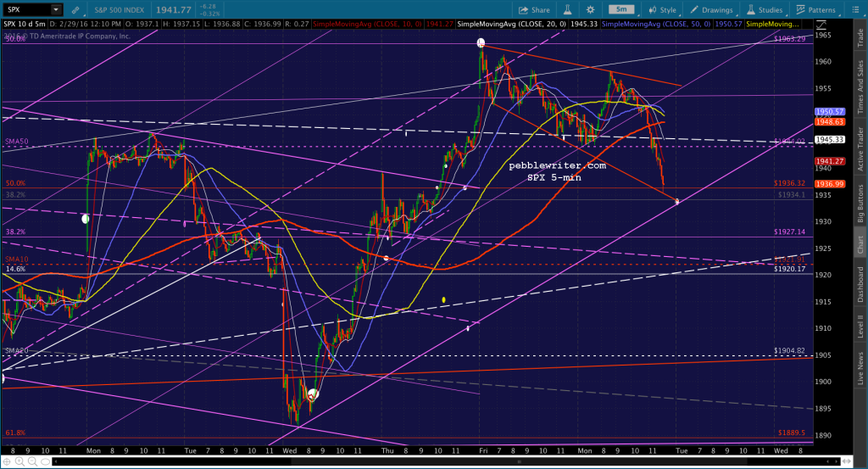Click the 1941.77 last price value

[x=173, y=10]
